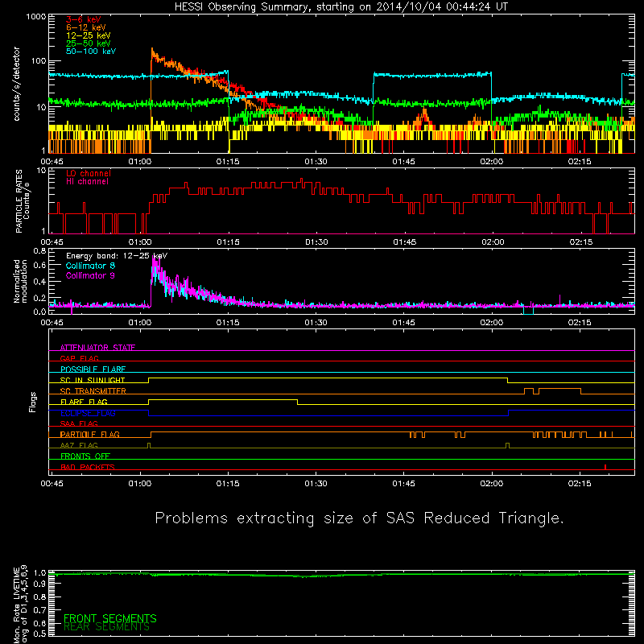Click the SAA FLAG label
Viewport: 644px width, 644px height.
point(79,423)
